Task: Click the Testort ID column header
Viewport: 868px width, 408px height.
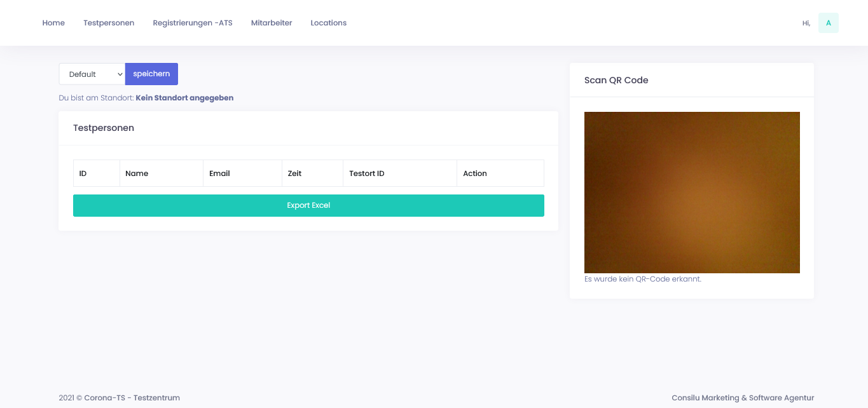Action: [367, 173]
